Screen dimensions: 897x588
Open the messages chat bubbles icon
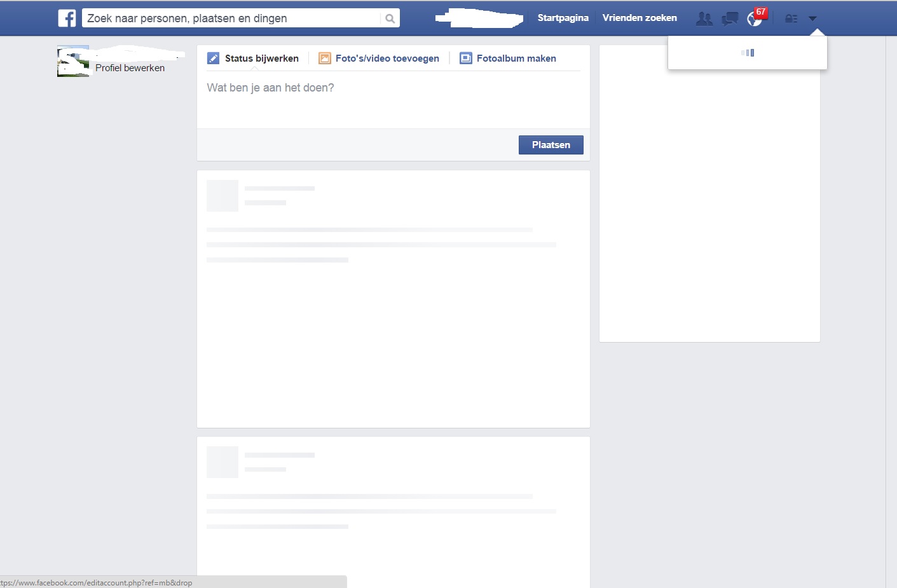[x=730, y=18]
